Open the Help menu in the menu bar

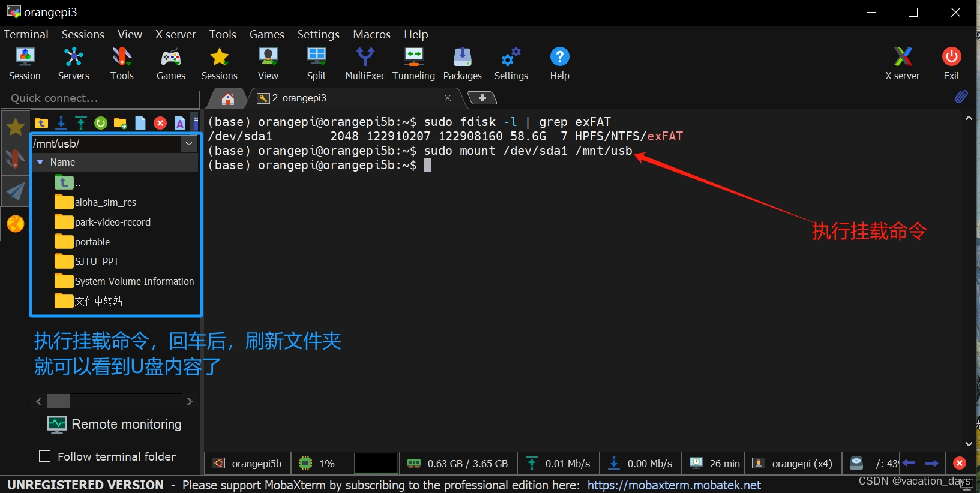(416, 34)
